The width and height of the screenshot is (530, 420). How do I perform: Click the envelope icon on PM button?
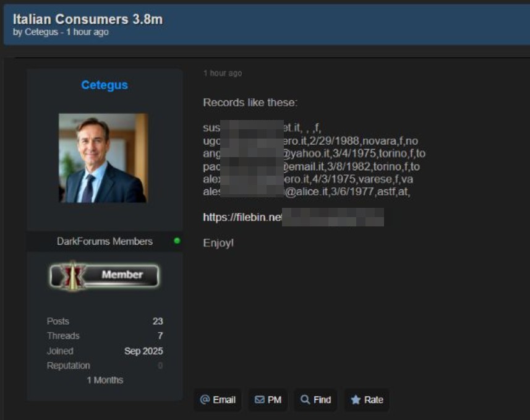260,400
